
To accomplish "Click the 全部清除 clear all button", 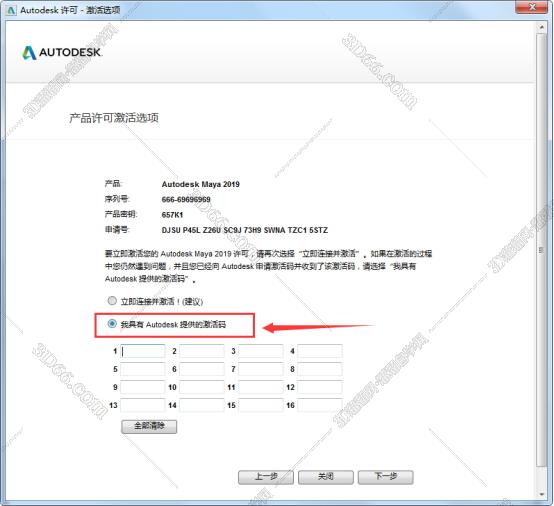I will (149, 426).
